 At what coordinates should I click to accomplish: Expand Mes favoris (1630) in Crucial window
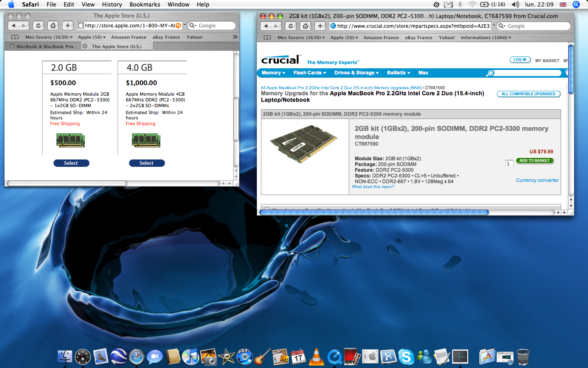pos(301,38)
